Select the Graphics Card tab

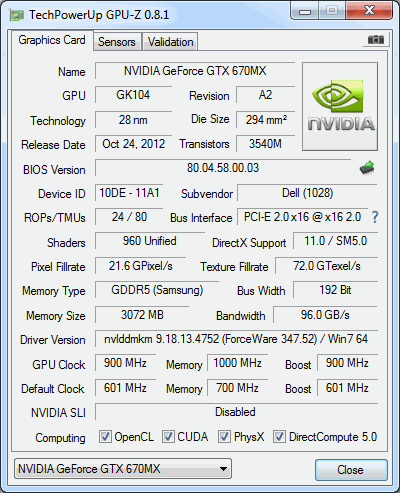coord(52,40)
